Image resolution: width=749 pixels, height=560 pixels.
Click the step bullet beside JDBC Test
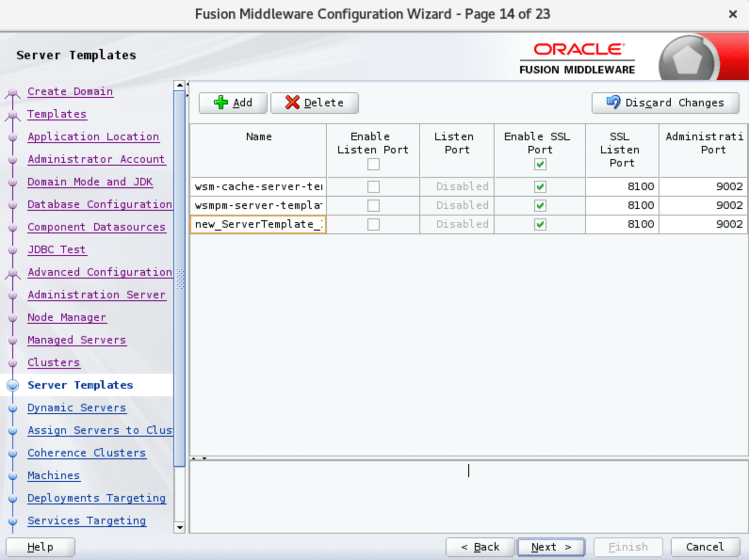pos(13,250)
